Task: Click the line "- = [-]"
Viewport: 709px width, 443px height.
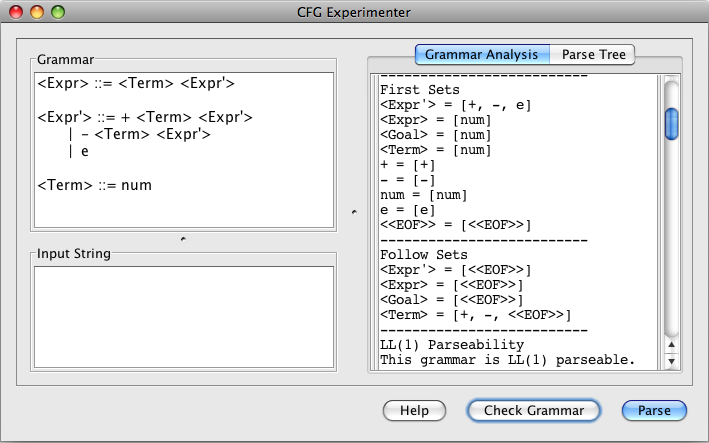Action: tap(407, 180)
